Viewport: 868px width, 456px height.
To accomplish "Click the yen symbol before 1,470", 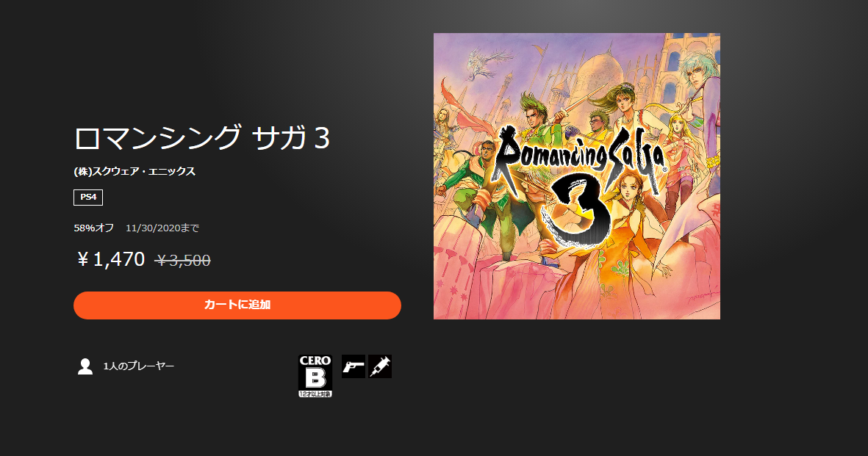I will tap(82, 259).
